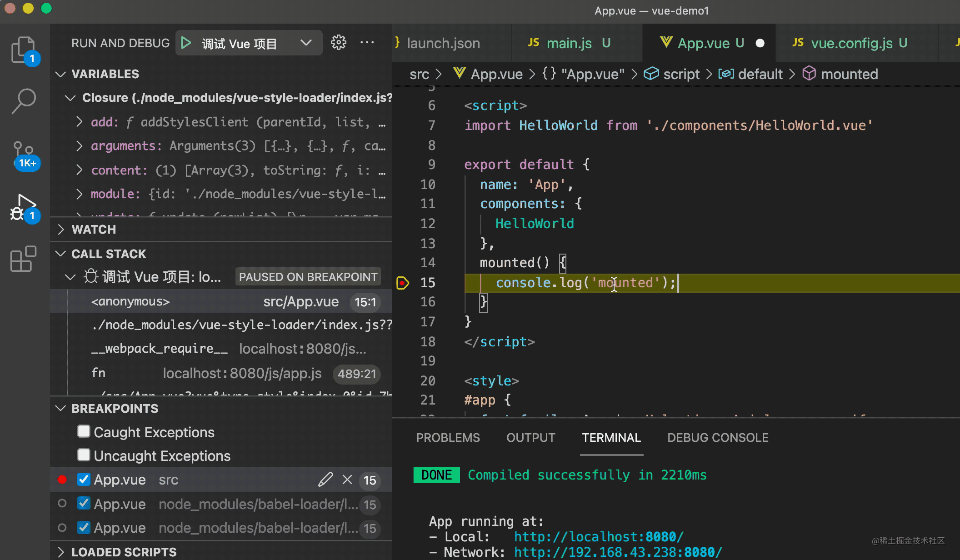Enable the Uncaught Exceptions checkbox

[x=84, y=455]
